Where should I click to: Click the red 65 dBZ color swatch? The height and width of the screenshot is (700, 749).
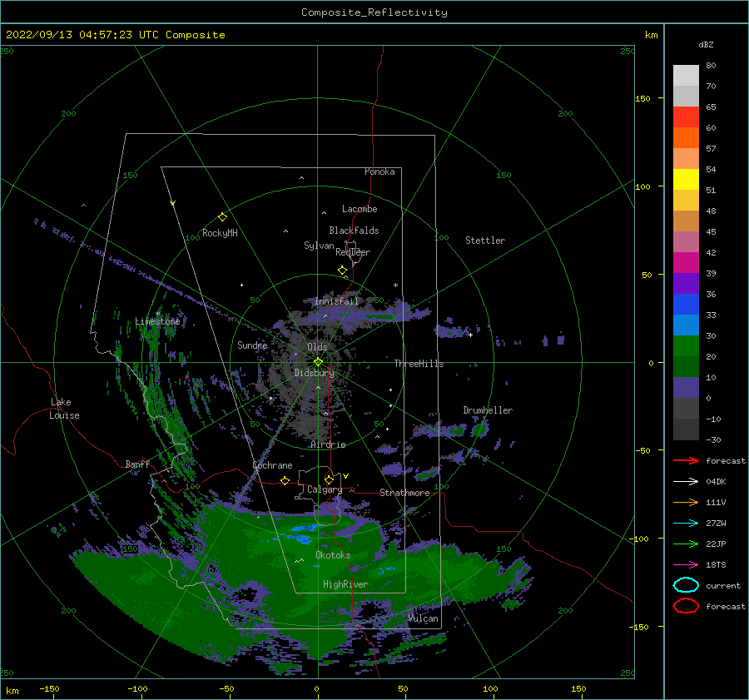point(686,117)
